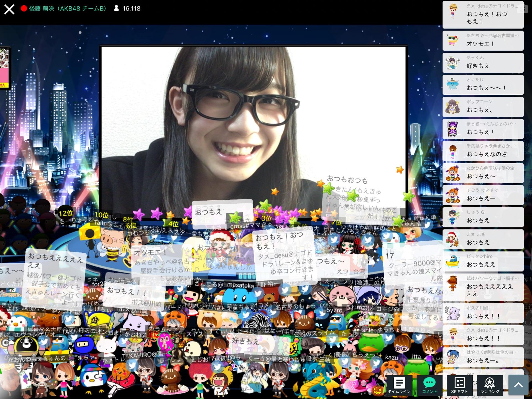Tap まさ まさ's Santa avatar in comments
The image size is (532, 399).
point(453,239)
